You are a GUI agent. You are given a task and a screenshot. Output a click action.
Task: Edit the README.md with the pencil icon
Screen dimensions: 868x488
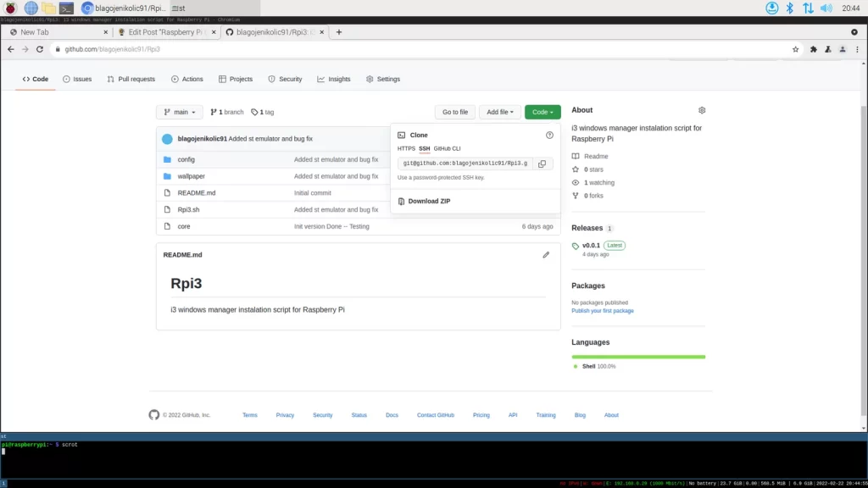pos(546,254)
